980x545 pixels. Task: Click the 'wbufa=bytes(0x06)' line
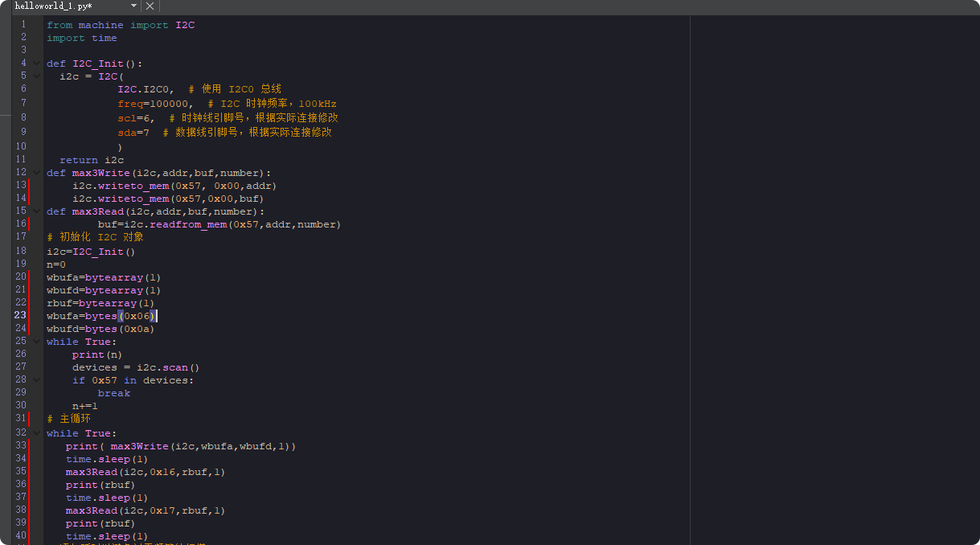(100, 316)
